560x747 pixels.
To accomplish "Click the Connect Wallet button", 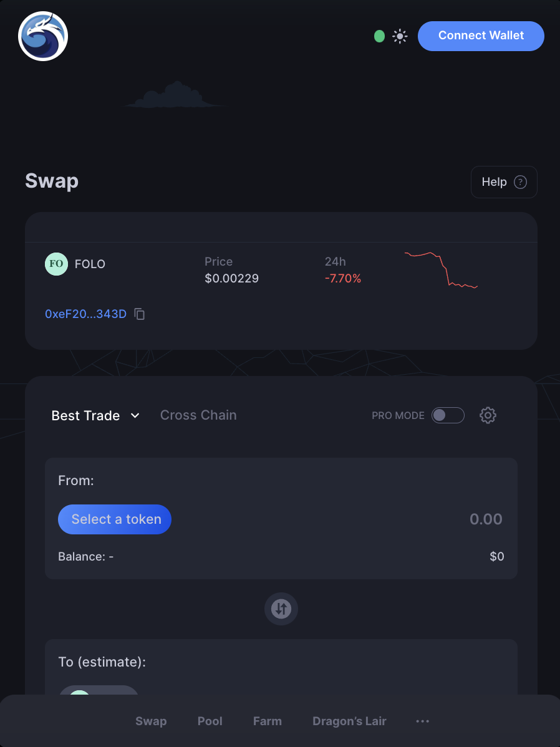I will [x=481, y=36].
